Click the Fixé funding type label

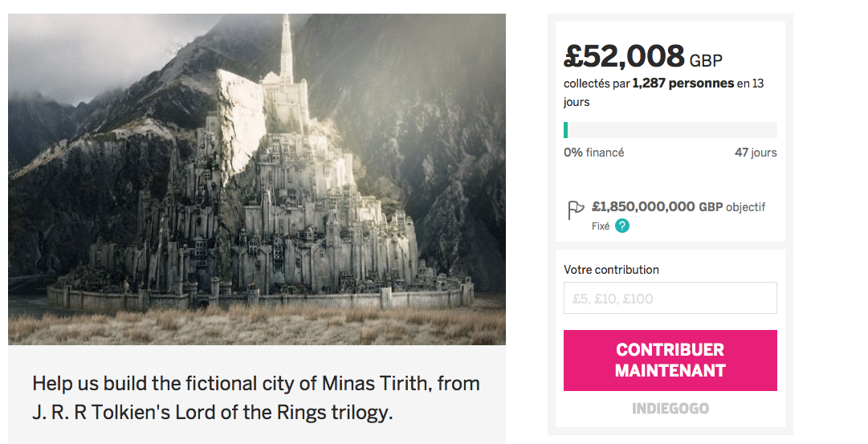pyautogui.click(x=601, y=226)
